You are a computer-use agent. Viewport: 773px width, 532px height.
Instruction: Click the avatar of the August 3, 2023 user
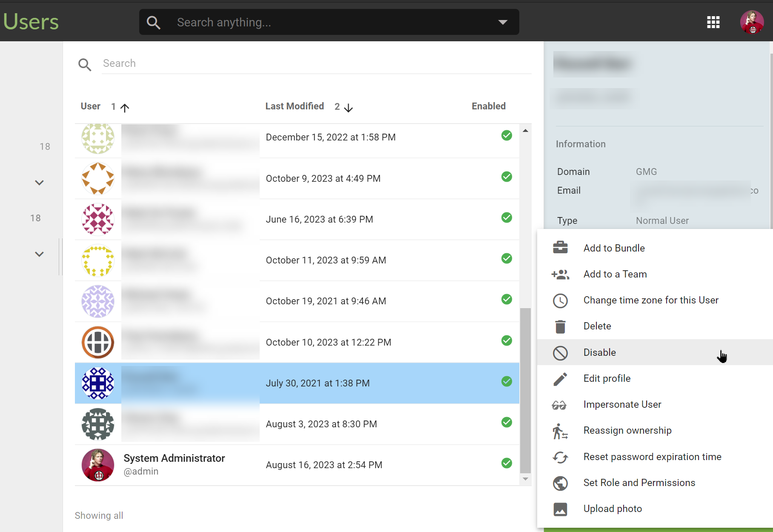pos(98,424)
